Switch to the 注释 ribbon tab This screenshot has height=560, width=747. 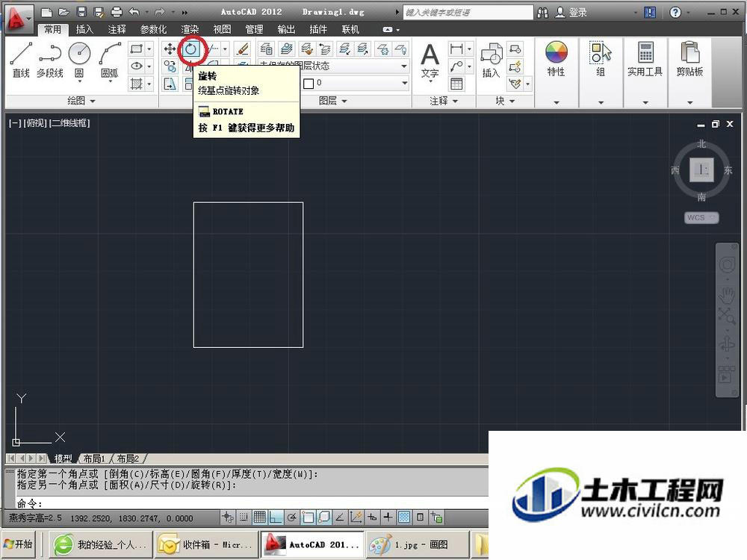pyautogui.click(x=117, y=30)
